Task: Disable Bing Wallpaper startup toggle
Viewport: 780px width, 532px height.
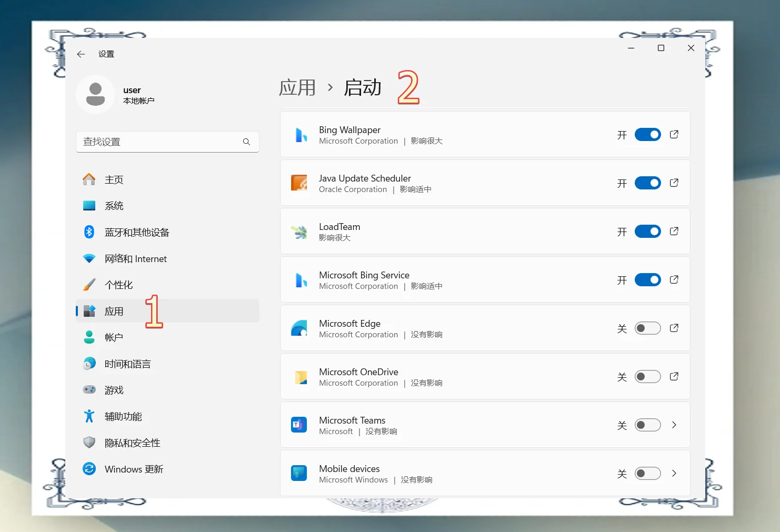Action: pos(647,135)
